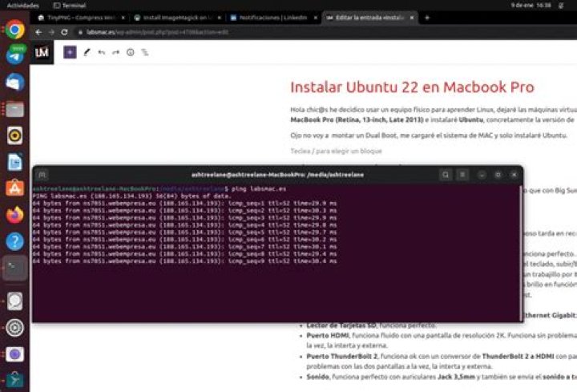Viewport: 577px width, 392px height.
Task: Open the clock and calendar in the top bar
Action: pos(531,6)
